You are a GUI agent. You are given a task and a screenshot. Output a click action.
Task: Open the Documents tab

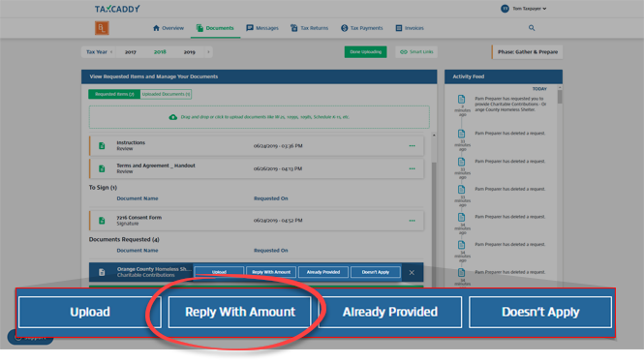coord(215,28)
